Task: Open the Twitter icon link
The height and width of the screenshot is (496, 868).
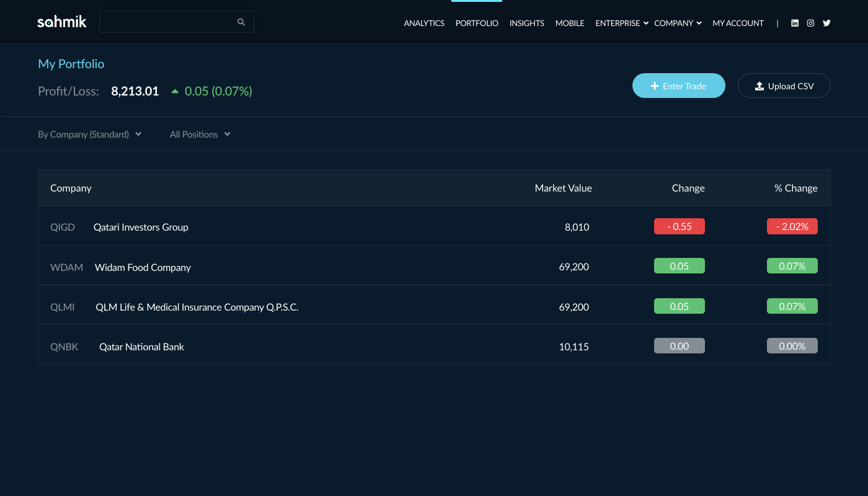Action: 826,23
